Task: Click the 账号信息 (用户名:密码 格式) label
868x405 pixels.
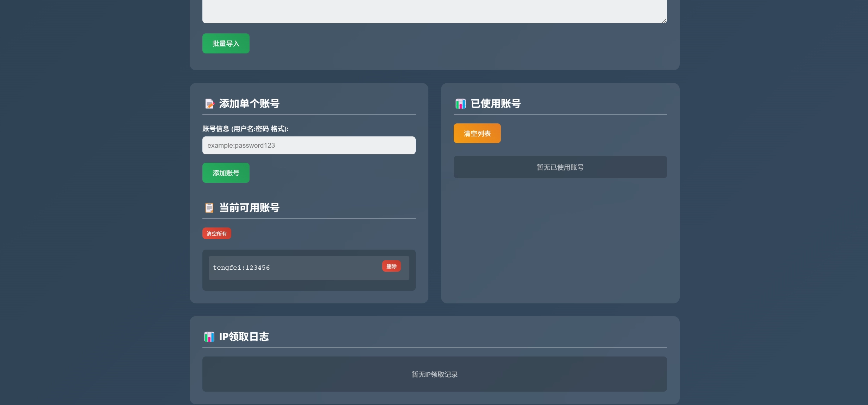Action: point(245,129)
